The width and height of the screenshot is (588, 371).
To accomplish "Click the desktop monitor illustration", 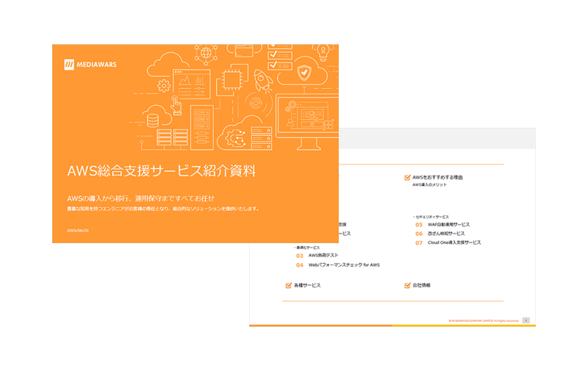I will pos(307,122).
